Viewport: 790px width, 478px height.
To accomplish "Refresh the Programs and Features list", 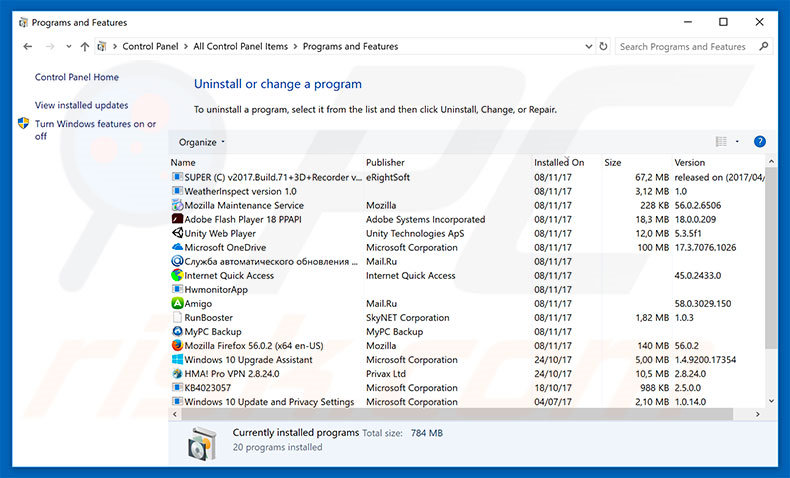I will click(603, 46).
